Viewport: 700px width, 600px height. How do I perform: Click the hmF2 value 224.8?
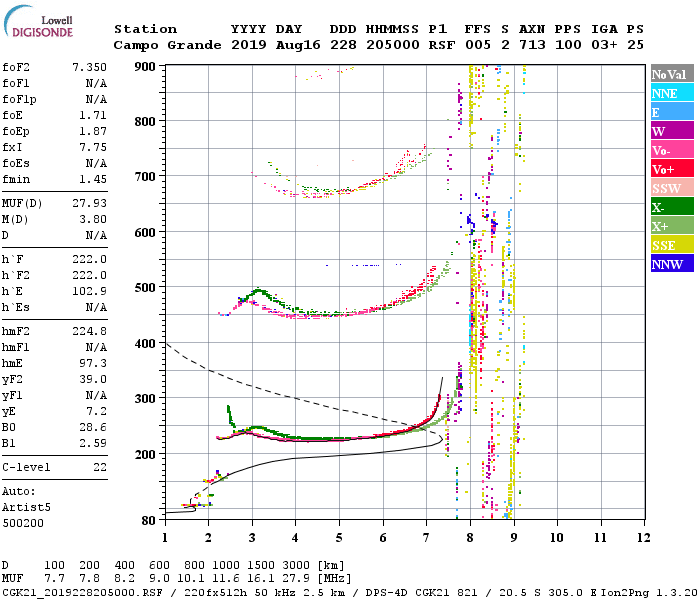click(x=89, y=331)
